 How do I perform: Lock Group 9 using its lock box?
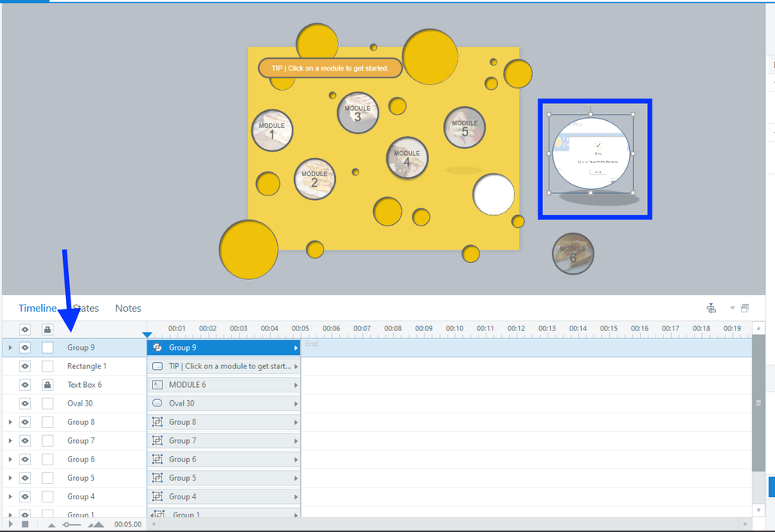pyautogui.click(x=47, y=347)
